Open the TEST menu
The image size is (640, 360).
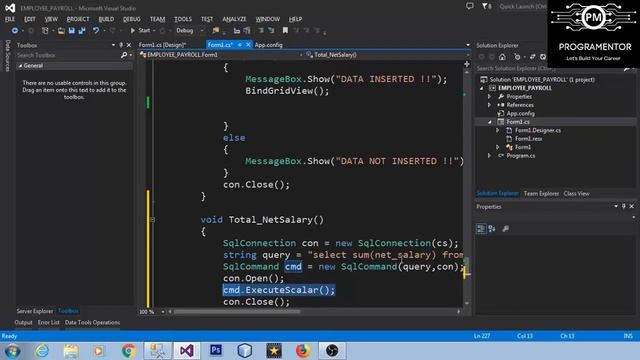pyautogui.click(x=207, y=19)
